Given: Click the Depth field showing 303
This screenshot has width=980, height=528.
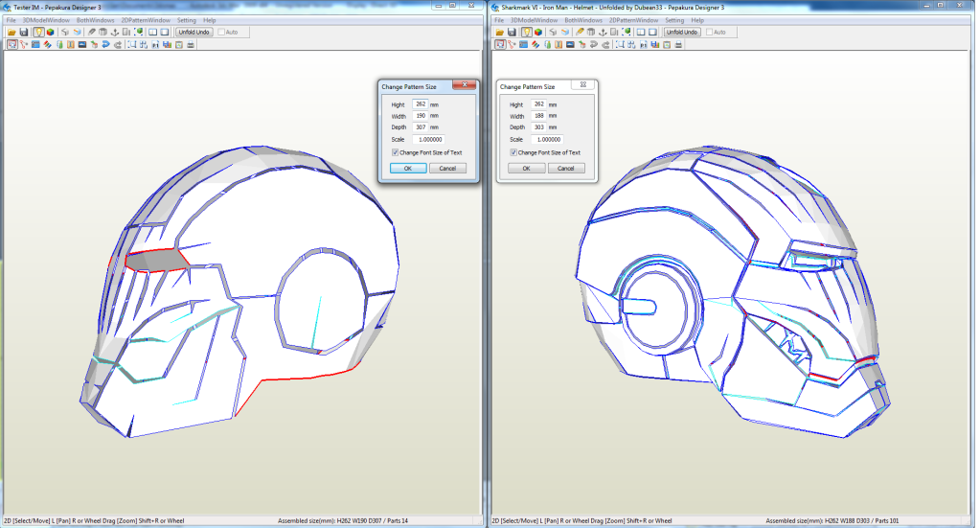Looking at the screenshot, I should click(538, 126).
